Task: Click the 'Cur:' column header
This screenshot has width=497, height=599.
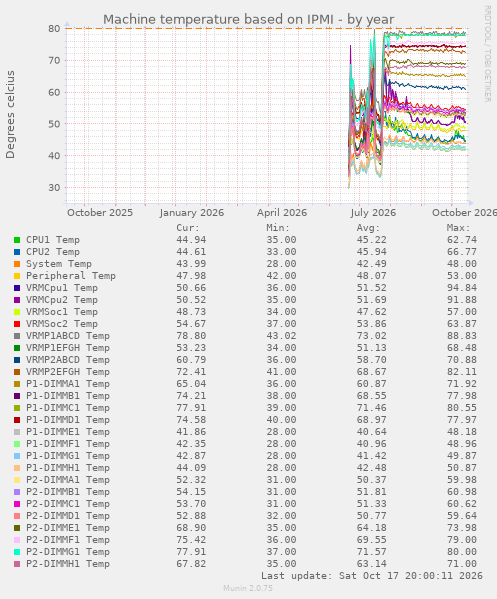Action: click(188, 228)
